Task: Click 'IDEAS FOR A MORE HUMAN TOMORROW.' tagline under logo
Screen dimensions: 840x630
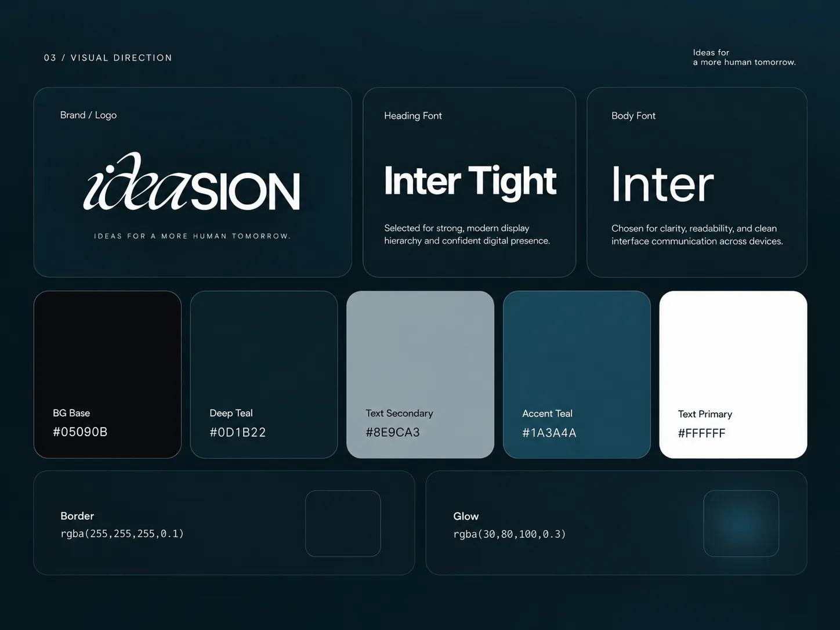Action: 193,236
